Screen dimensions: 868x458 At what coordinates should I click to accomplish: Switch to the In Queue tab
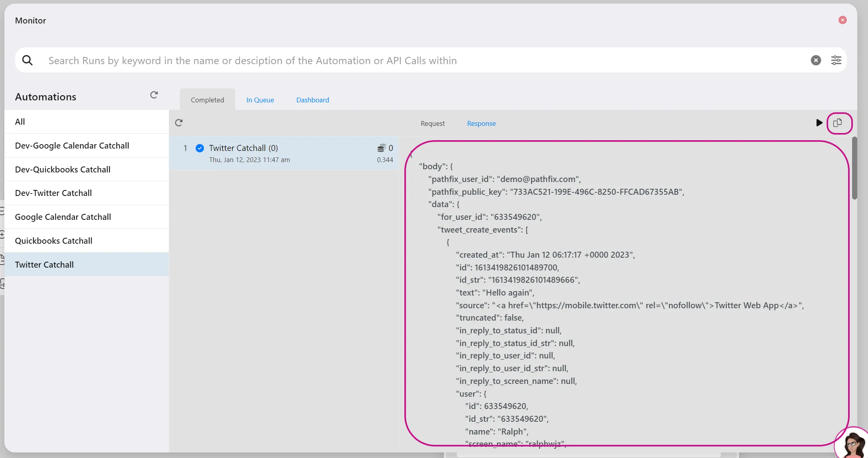point(260,100)
